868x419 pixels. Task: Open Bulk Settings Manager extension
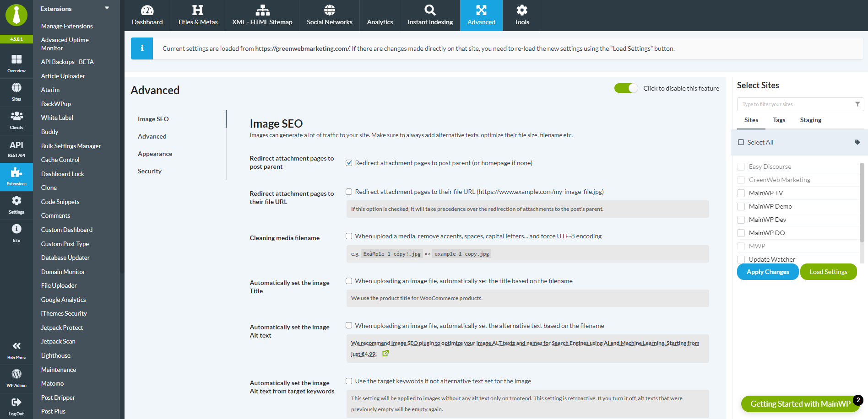pyautogui.click(x=71, y=146)
